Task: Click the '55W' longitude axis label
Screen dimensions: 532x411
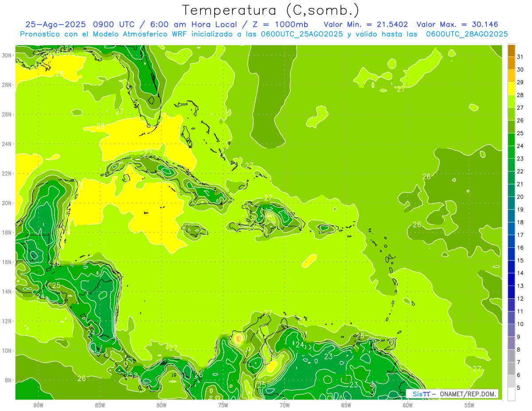Action: click(x=469, y=405)
